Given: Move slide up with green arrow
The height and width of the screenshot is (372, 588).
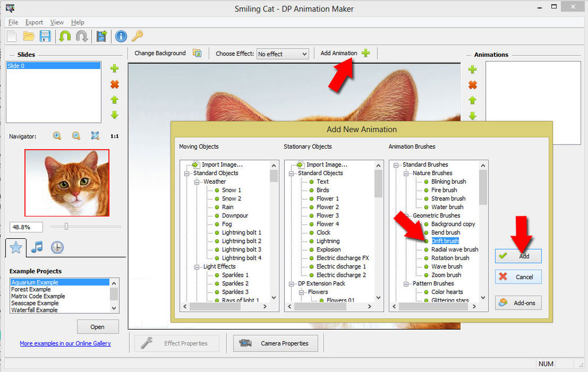Looking at the screenshot, I should (x=114, y=100).
